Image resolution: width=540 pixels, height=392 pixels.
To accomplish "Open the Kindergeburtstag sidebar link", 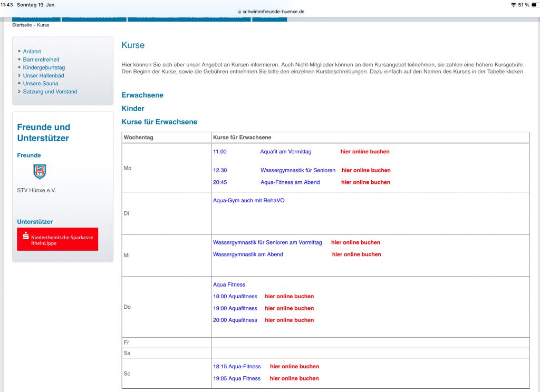I will tap(44, 68).
